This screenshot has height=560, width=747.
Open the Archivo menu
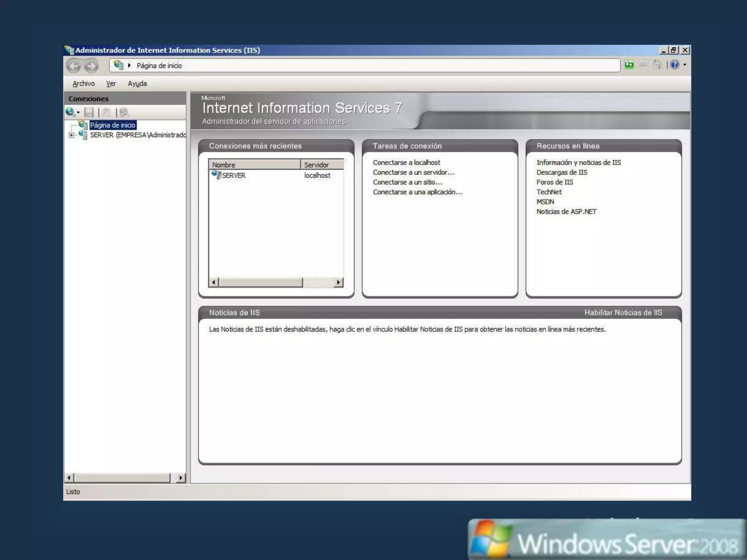pos(84,83)
